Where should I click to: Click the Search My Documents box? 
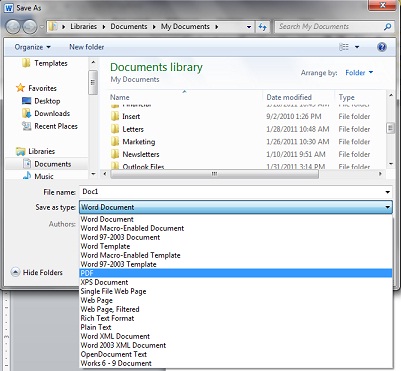[328, 27]
